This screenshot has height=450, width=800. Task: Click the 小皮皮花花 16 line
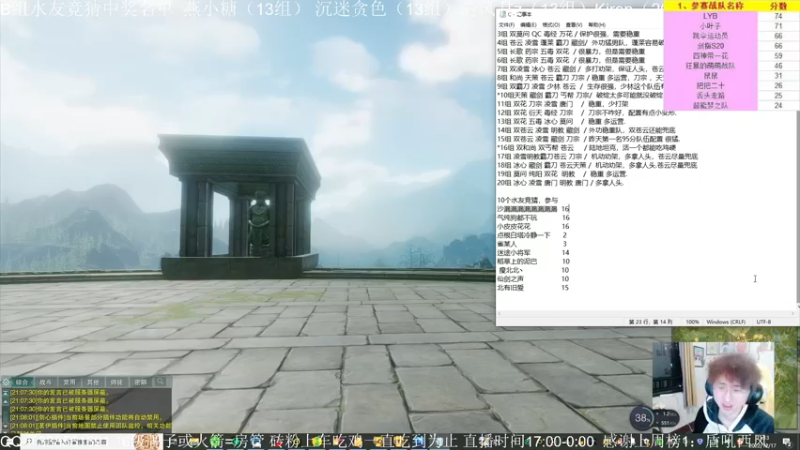pos(533,227)
